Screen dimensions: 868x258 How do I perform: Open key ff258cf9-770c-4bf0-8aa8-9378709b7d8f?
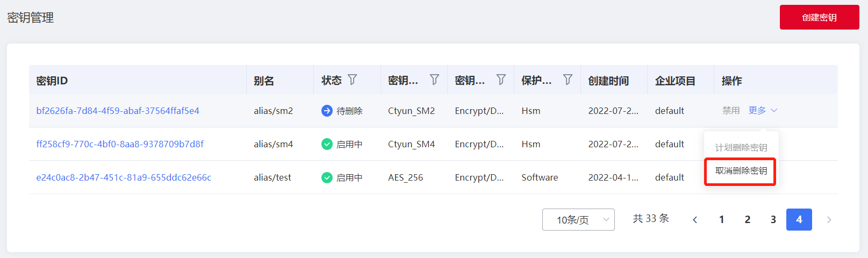click(x=120, y=144)
